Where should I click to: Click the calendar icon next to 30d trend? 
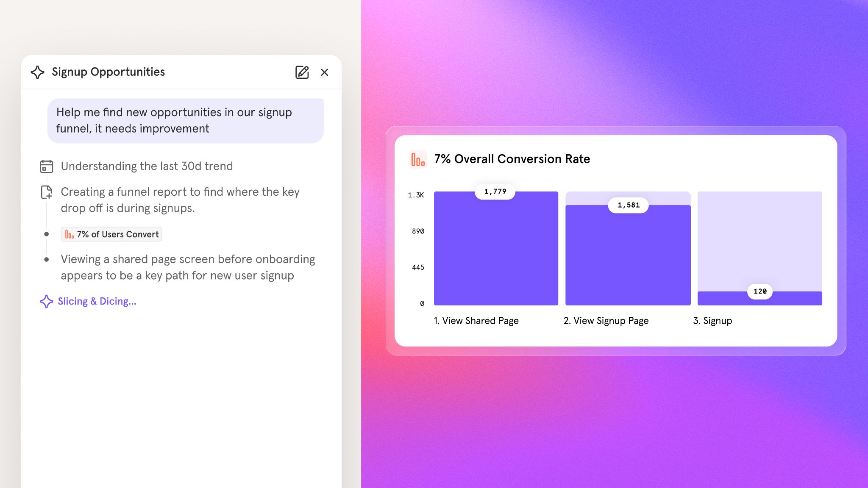47,166
